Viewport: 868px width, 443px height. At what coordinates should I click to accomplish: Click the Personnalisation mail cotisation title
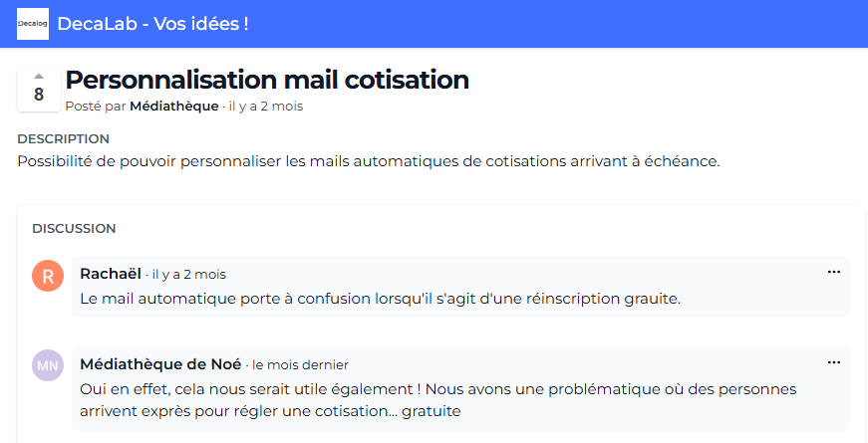(267, 80)
